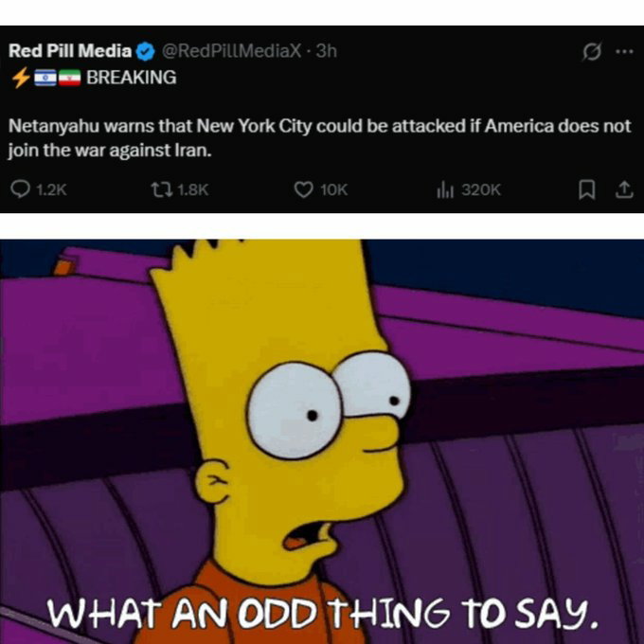
Task: Open the Red Pill Media profile name
Action: [x=70, y=51]
